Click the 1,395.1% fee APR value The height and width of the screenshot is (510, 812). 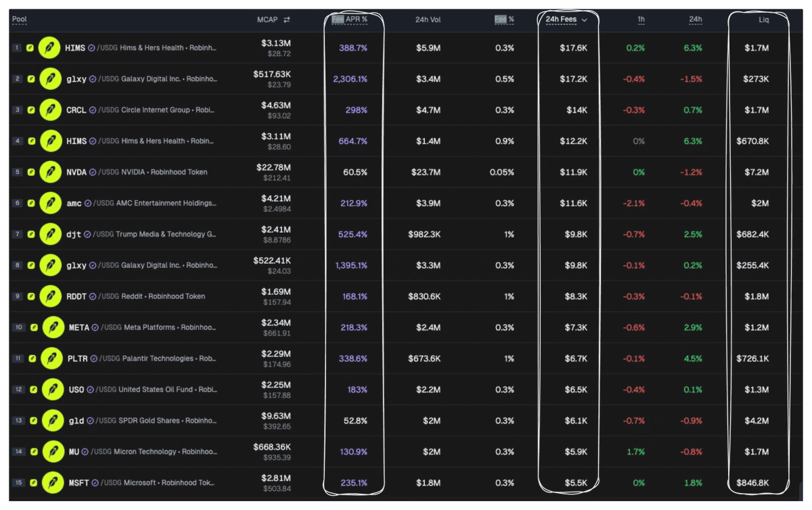tap(352, 266)
